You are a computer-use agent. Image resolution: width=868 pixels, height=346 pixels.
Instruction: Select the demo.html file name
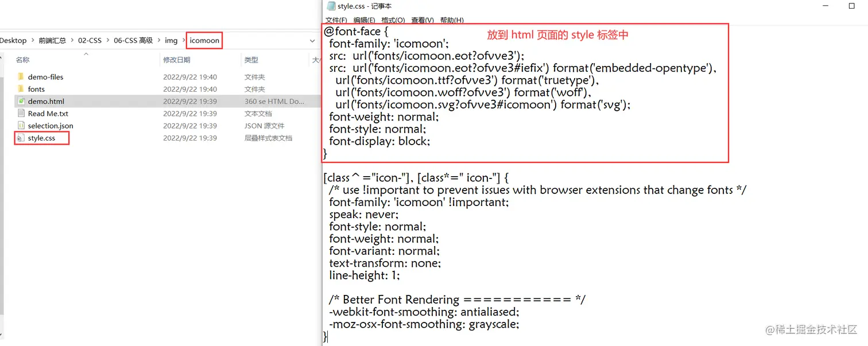pos(46,101)
